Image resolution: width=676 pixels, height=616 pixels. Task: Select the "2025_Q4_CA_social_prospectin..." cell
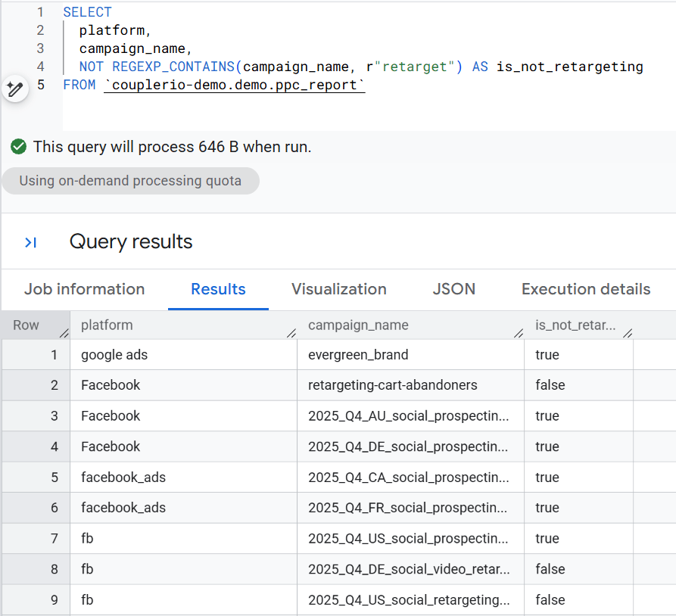pyautogui.click(x=410, y=478)
